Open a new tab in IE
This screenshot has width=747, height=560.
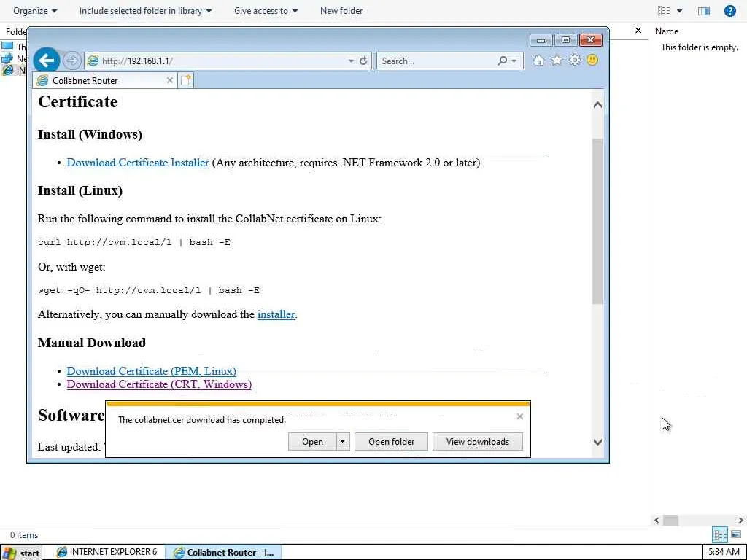tap(186, 80)
